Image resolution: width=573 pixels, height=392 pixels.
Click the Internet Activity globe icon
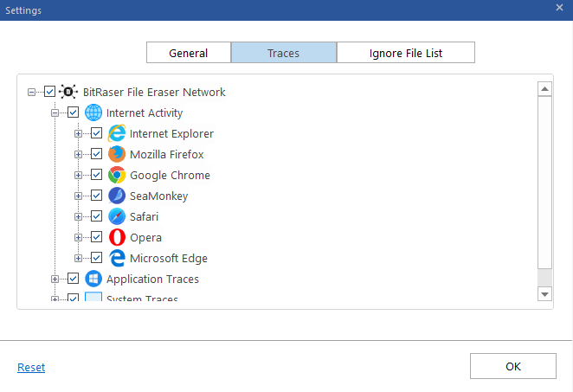click(x=93, y=112)
